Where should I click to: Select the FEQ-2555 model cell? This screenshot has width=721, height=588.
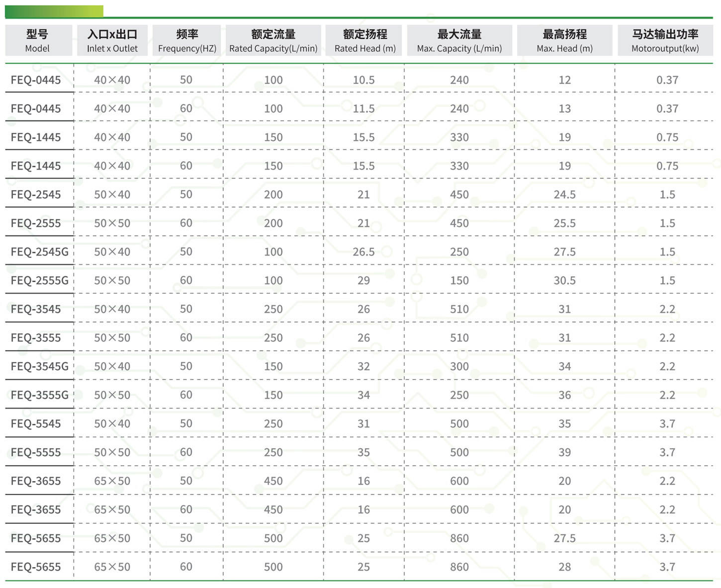click(36, 223)
